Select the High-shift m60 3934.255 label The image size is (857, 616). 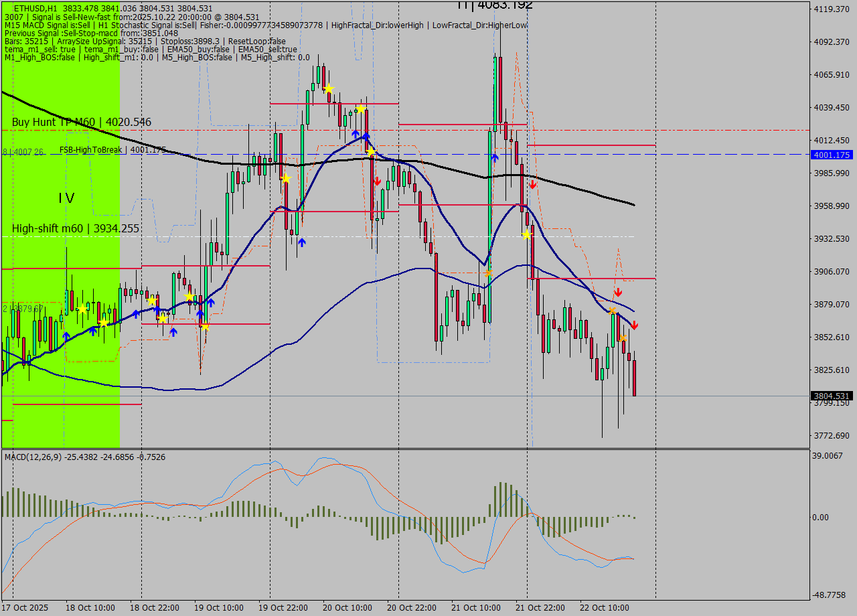point(76,228)
